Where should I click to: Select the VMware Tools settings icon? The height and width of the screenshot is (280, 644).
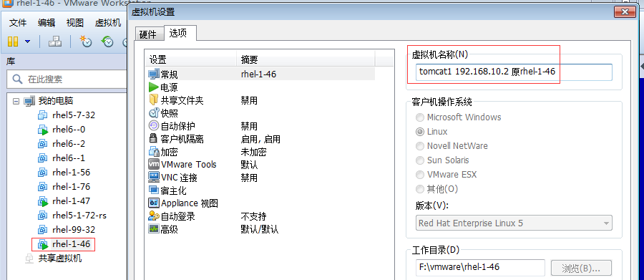coord(154,165)
